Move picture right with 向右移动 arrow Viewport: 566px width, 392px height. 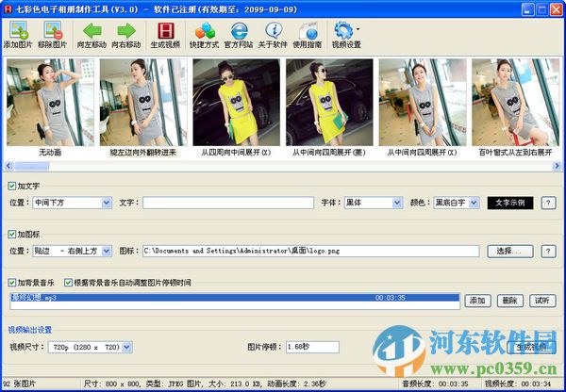tap(126, 35)
